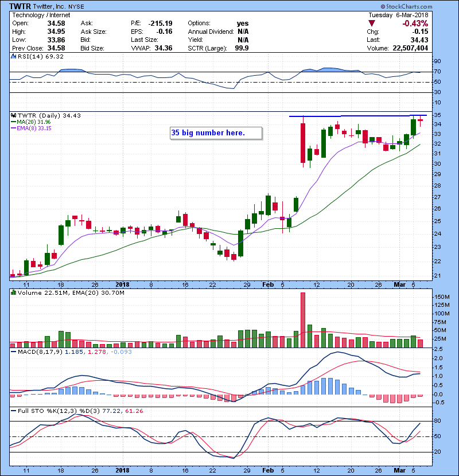Click the Options value yes
This screenshot has width=459, height=476.
coord(243,24)
